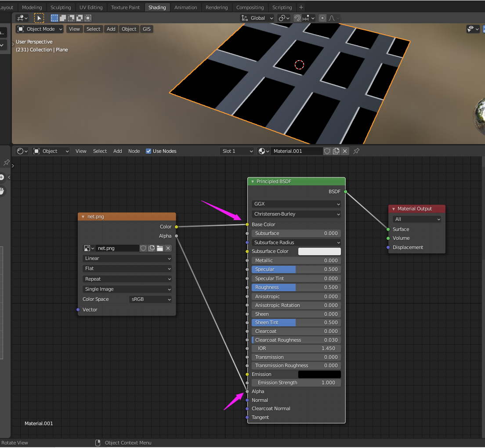Open the sRGB color space dropdown
This screenshot has height=448, width=485.
point(150,299)
